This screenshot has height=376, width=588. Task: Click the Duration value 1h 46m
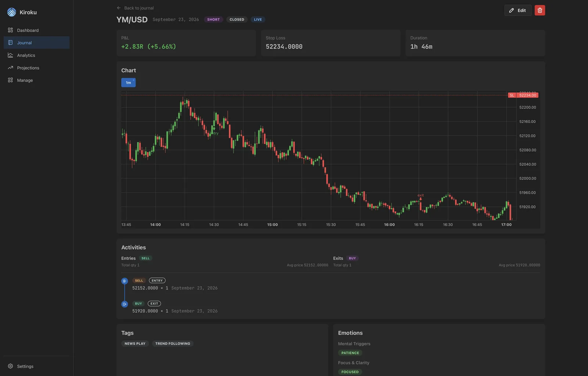pos(421,47)
